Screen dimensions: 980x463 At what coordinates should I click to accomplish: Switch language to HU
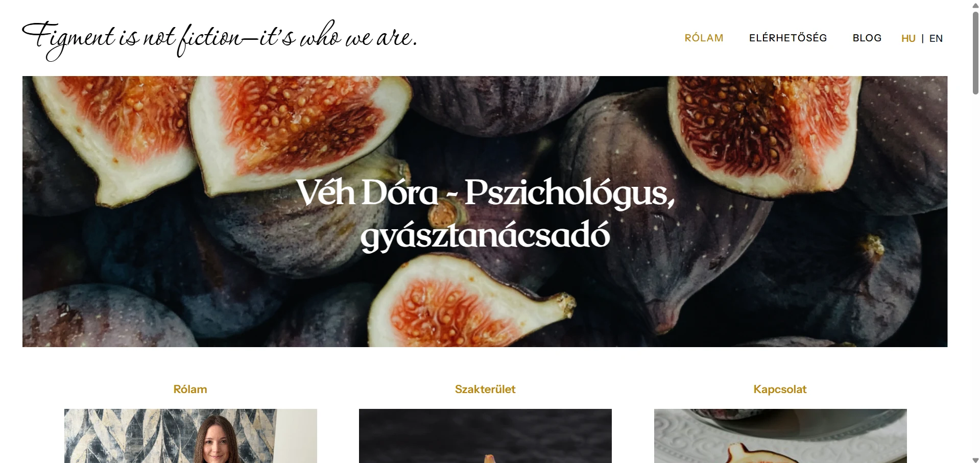pyautogui.click(x=908, y=39)
